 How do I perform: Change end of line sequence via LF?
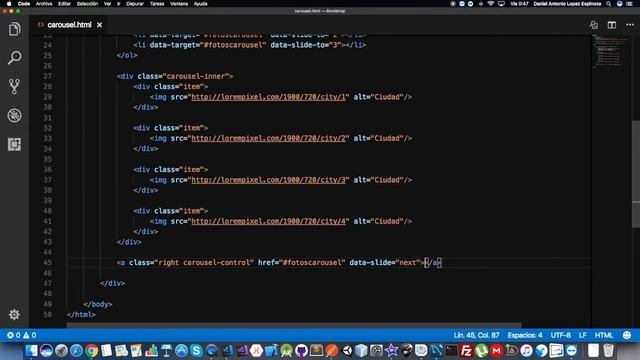tap(582, 335)
